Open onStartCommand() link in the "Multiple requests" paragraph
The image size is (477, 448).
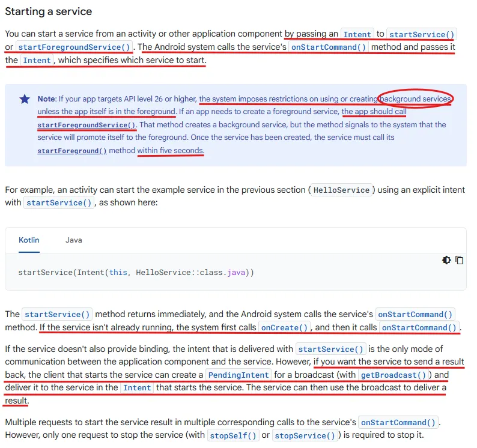(398, 422)
